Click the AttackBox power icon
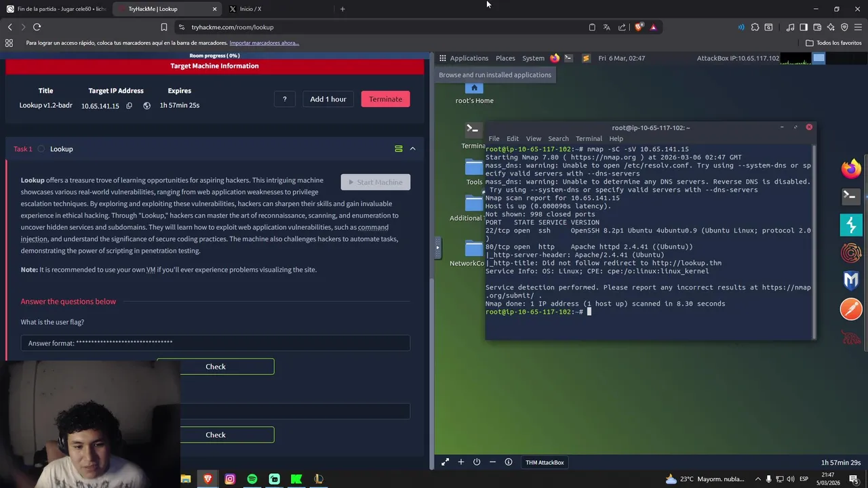The height and width of the screenshot is (488, 868). 477,462
